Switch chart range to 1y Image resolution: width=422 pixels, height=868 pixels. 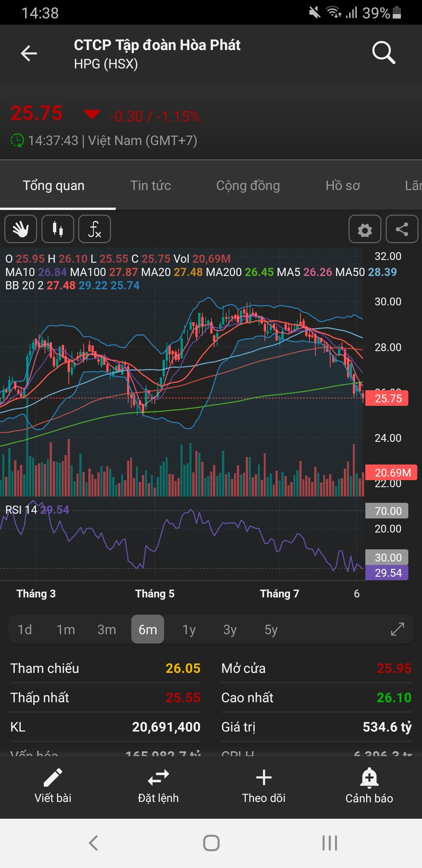coord(189,629)
